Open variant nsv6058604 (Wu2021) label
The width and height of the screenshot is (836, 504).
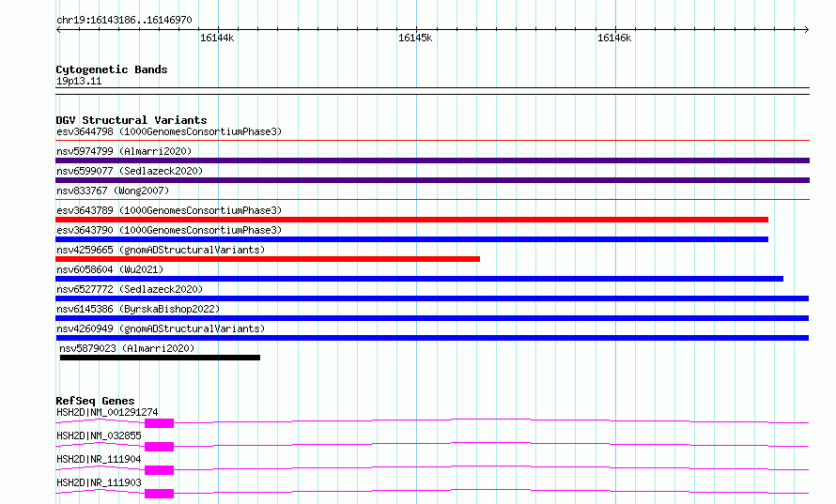click(110, 269)
